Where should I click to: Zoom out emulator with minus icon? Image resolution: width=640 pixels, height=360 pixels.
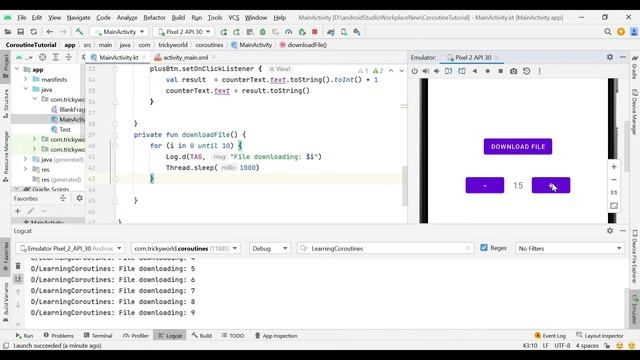point(613,180)
